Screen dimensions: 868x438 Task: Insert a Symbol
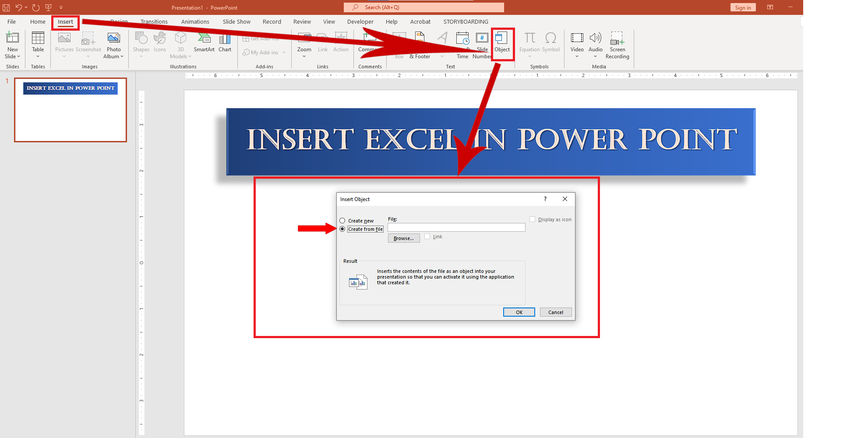coord(551,42)
